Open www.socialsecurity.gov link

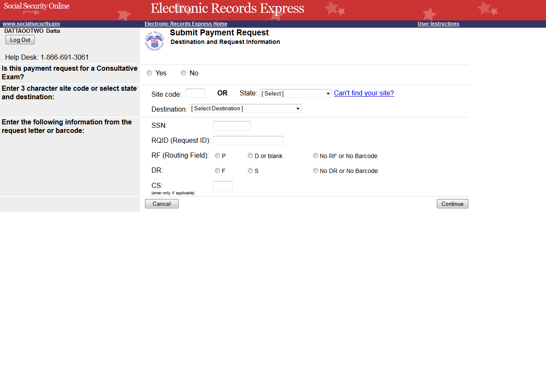pyautogui.click(x=31, y=24)
